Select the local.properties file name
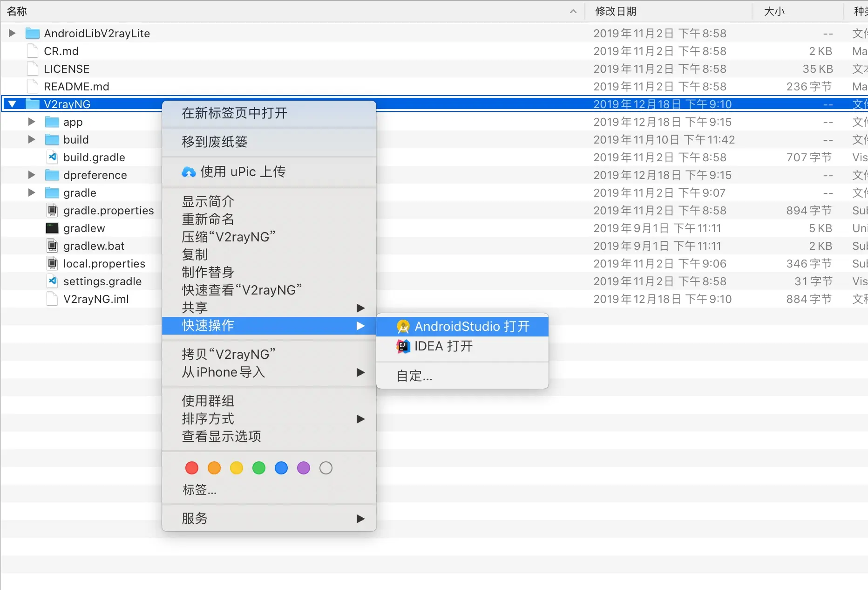 tap(104, 264)
